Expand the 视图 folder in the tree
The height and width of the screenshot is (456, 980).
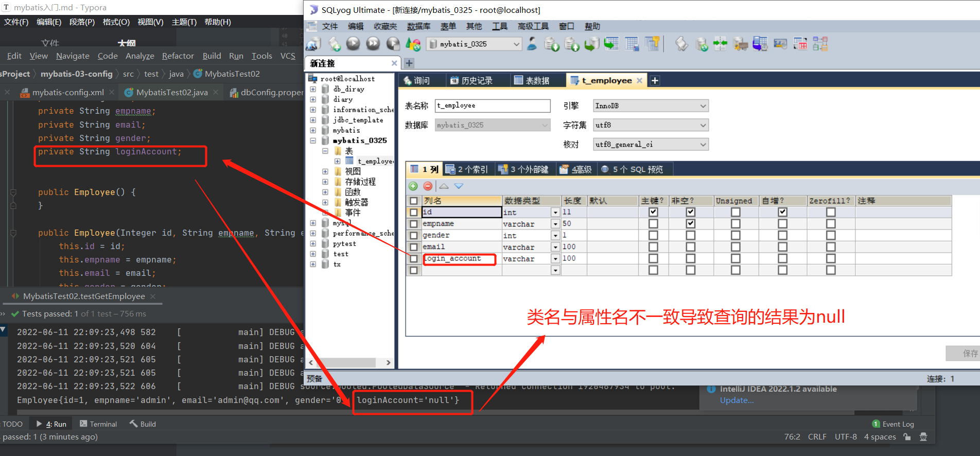click(x=325, y=171)
